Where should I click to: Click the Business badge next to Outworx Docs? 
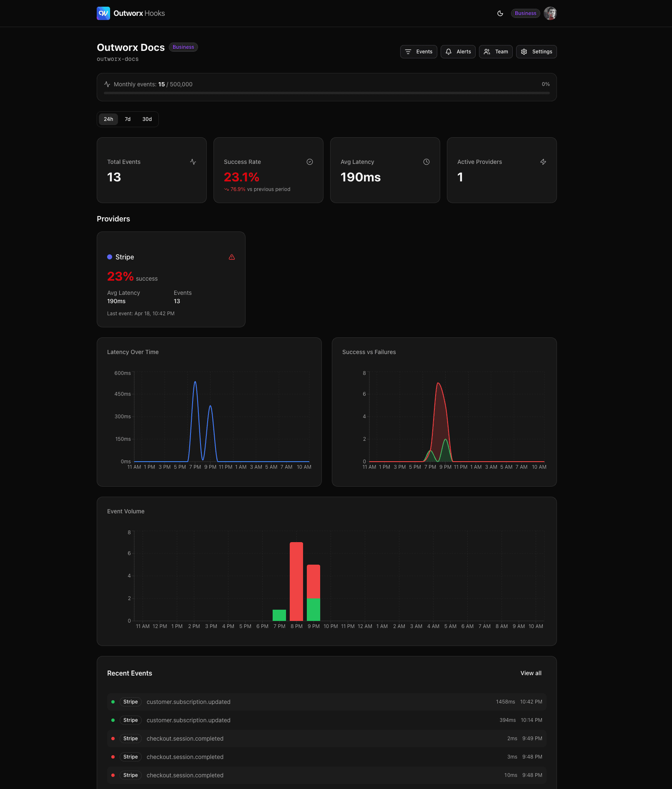point(183,47)
